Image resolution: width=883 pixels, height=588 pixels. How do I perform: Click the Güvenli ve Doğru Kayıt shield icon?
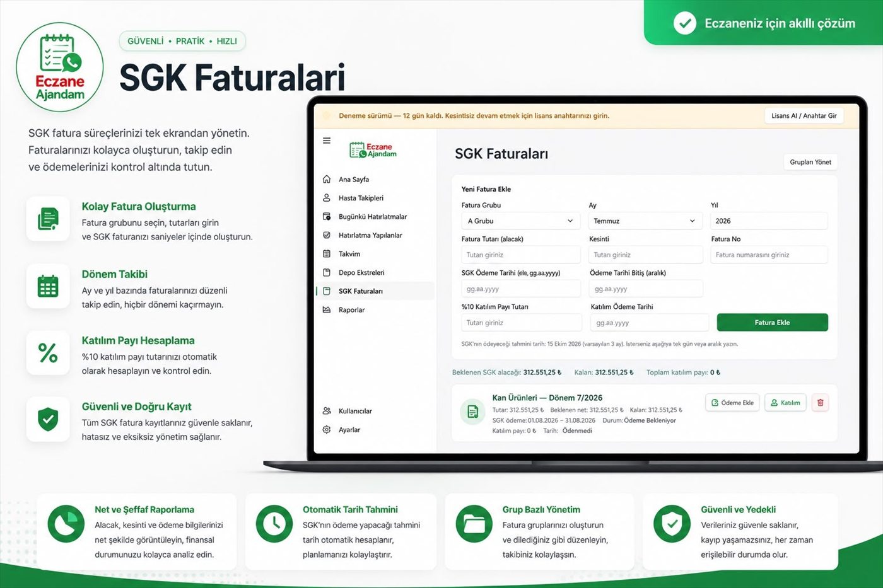[48, 418]
